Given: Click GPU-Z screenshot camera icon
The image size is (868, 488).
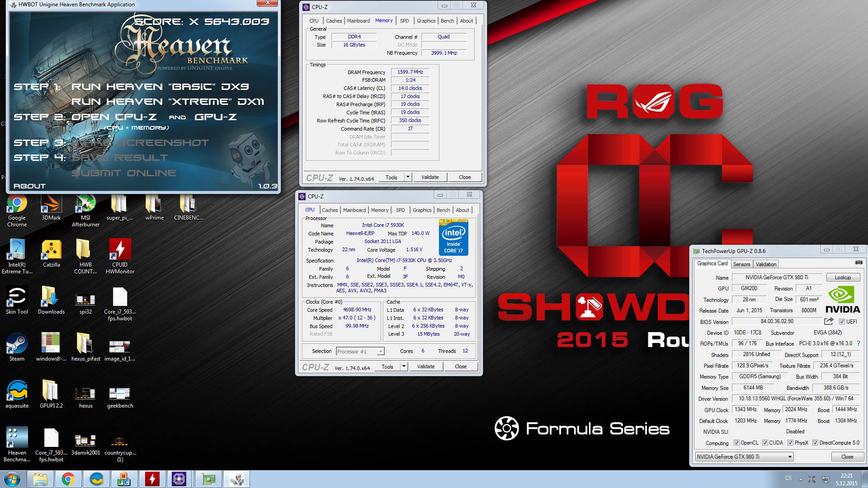Looking at the screenshot, I should [859, 263].
